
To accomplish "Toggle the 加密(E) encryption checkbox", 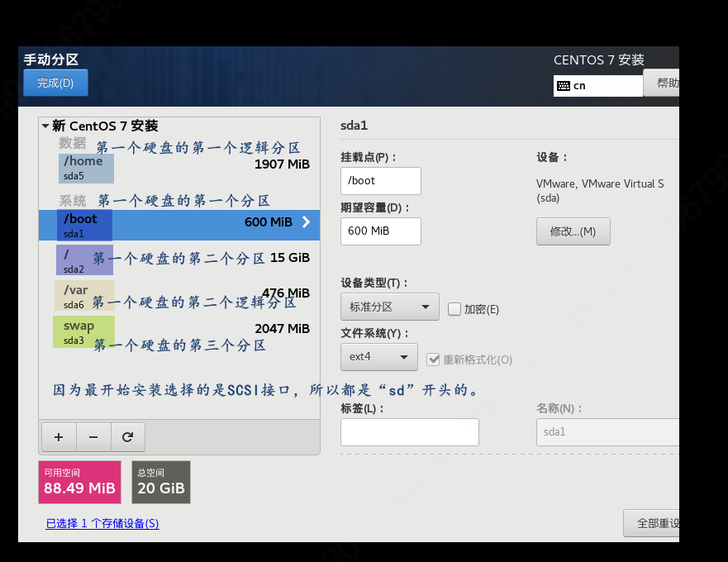I will pos(454,309).
